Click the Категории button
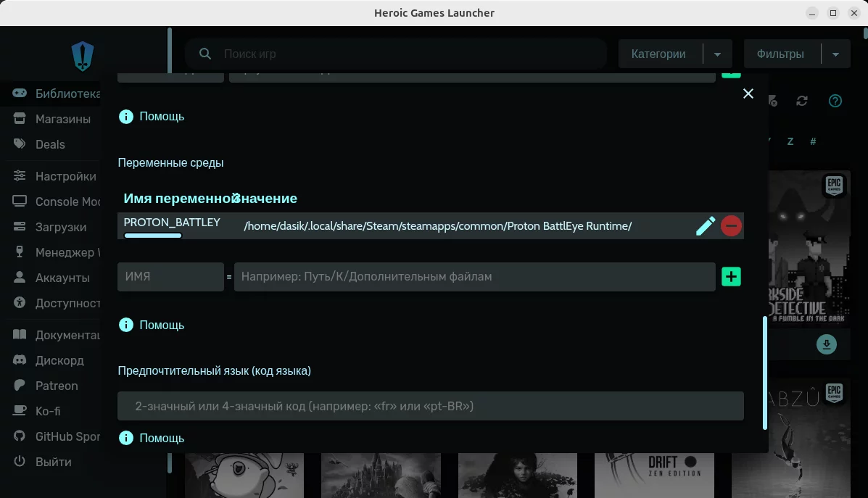 pyautogui.click(x=658, y=54)
